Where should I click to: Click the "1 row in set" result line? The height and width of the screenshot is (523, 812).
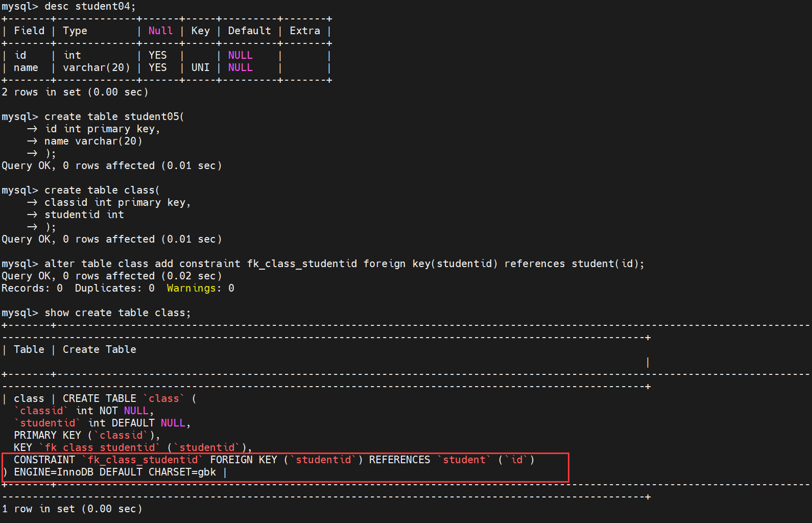tap(71, 509)
